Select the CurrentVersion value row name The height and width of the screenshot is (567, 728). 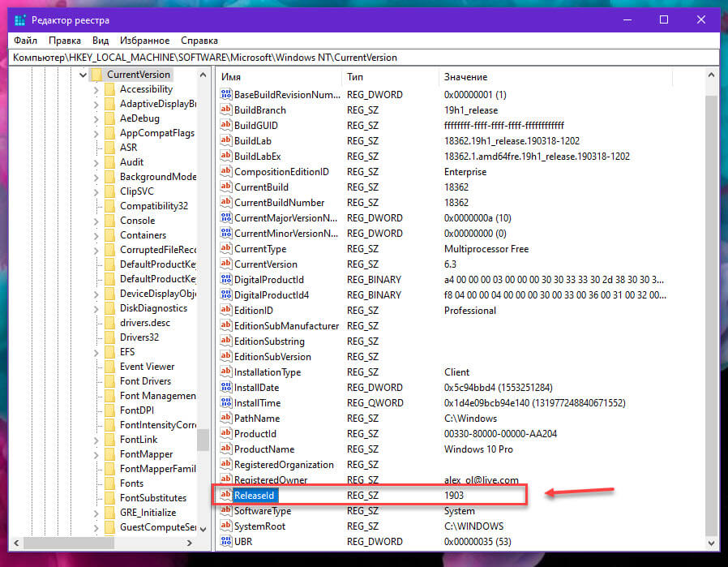[x=266, y=264]
